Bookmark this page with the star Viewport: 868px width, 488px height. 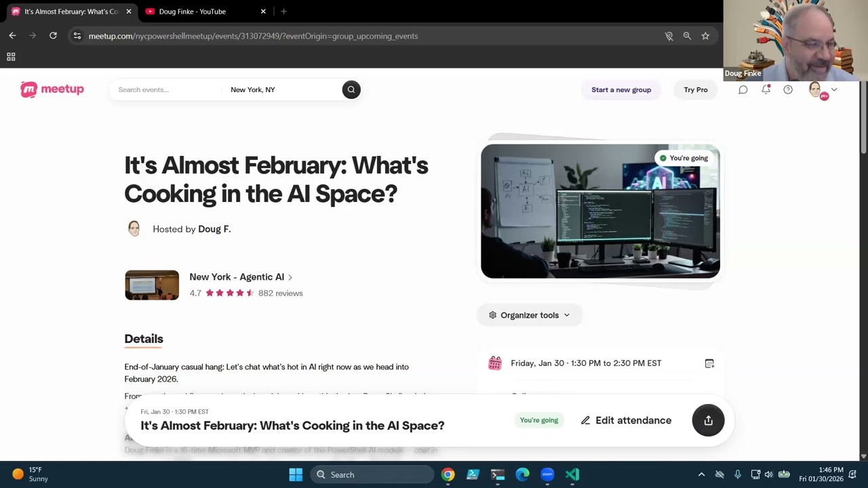pyautogui.click(x=705, y=36)
